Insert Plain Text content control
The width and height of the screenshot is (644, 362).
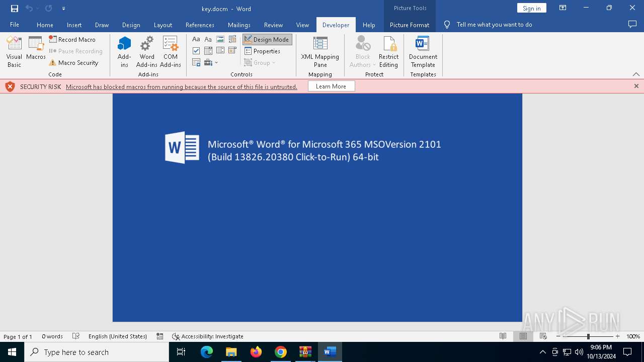pos(208,39)
